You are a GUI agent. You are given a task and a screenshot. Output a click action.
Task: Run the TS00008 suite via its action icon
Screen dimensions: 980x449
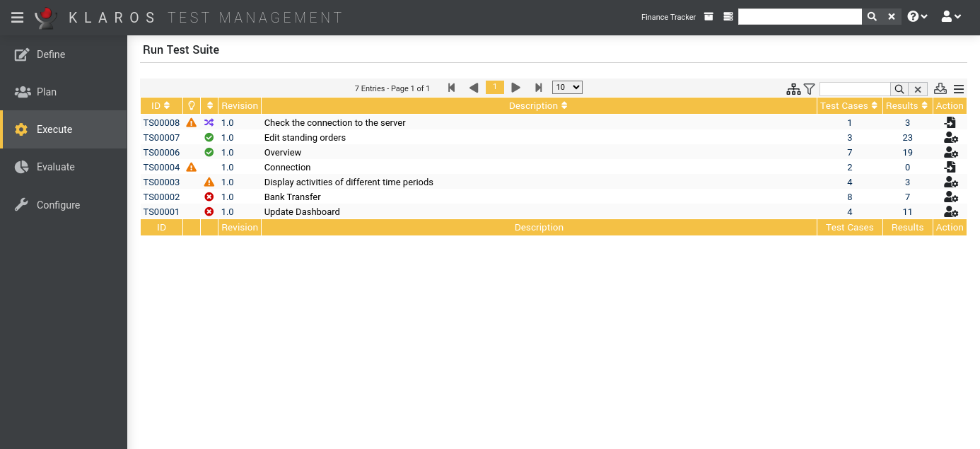pyautogui.click(x=950, y=122)
